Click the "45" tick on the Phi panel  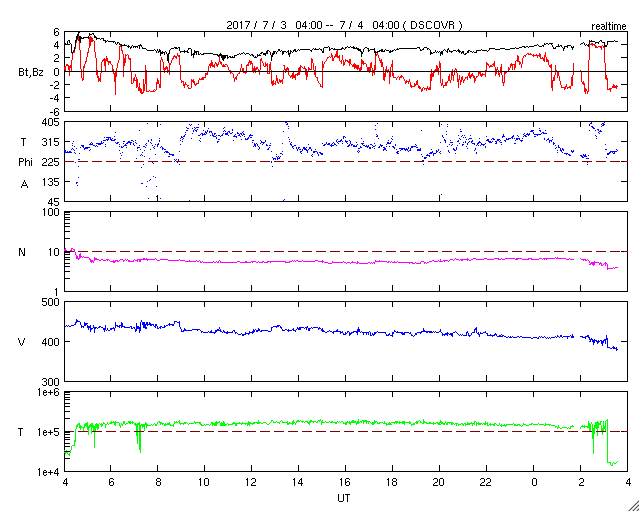(x=54, y=202)
